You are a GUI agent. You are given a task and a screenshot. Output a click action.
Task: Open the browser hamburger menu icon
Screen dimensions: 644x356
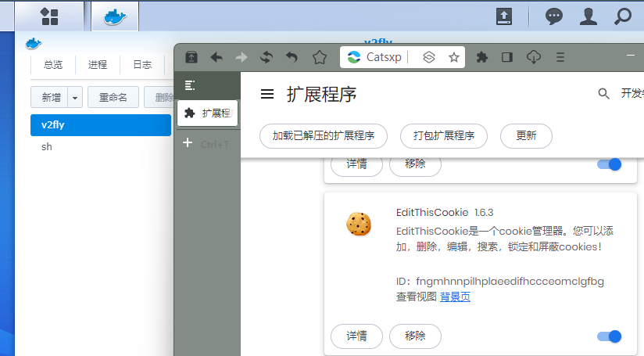click(x=560, y=57)
